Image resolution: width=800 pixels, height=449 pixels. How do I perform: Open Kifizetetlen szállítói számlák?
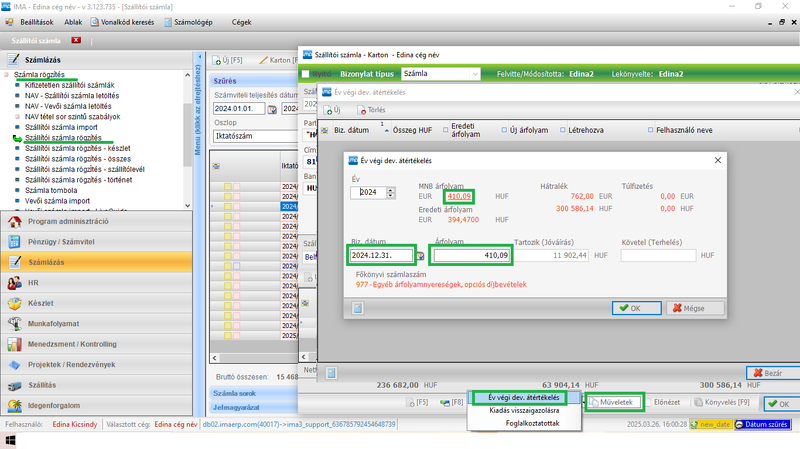click(x=69, y=85)
